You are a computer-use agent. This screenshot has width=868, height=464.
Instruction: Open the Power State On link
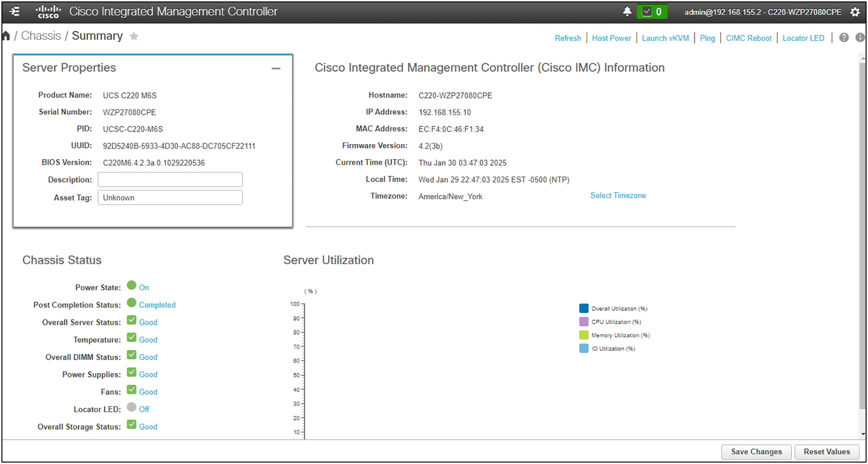coord(144,288)
